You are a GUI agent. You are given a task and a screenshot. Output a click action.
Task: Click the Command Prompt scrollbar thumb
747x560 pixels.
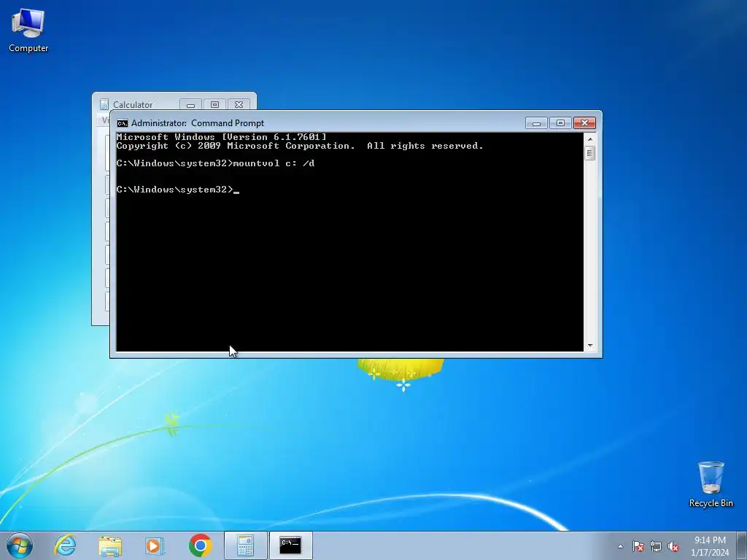tap(589, 153)
